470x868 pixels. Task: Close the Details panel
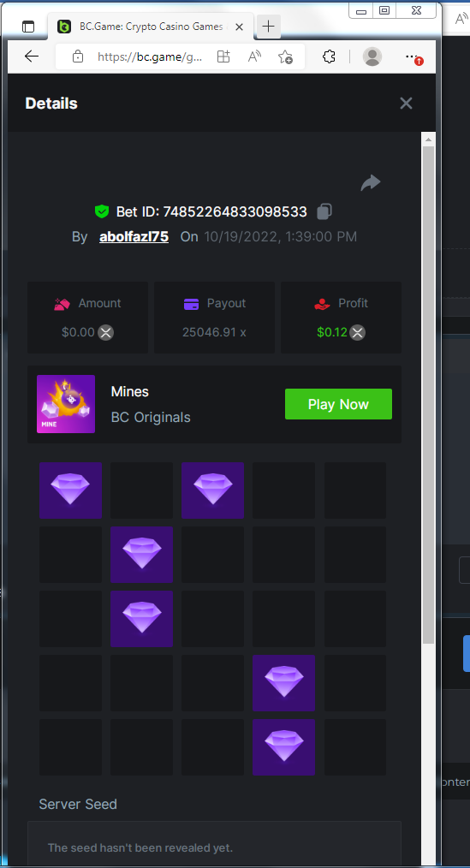tap(407, 104)
